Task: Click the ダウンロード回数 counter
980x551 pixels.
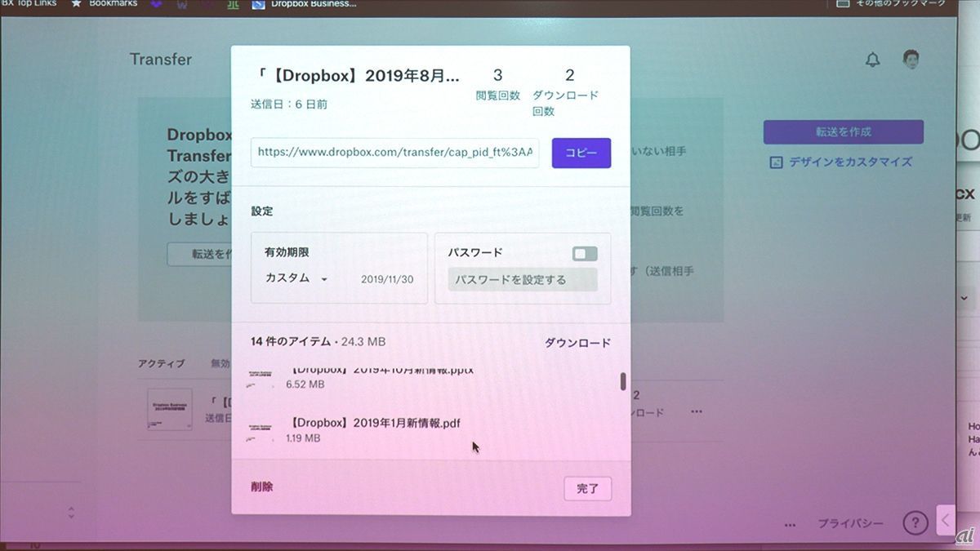Action: coord(565,93)
